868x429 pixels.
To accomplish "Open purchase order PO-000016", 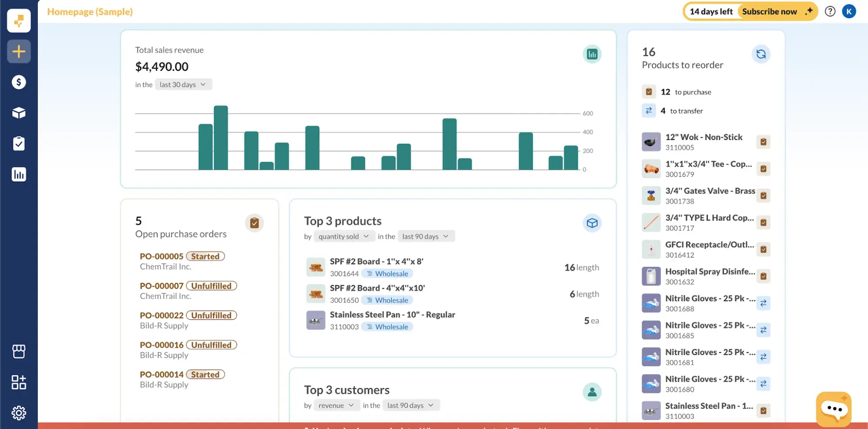I will coord(162,345).
